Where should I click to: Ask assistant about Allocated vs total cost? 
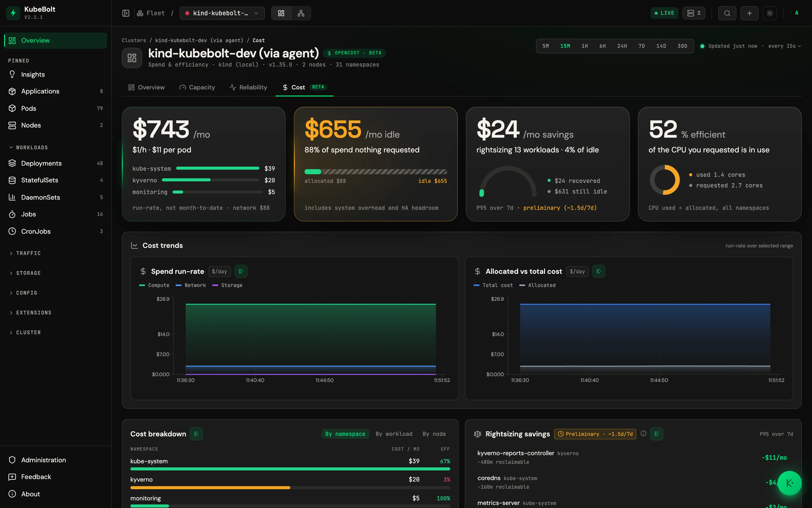(599, 271)
